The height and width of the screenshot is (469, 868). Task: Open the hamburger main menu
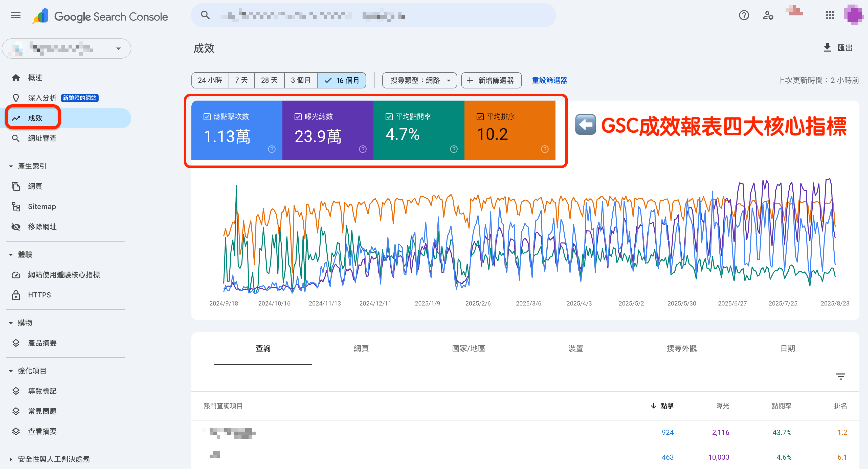pos(16,15)
